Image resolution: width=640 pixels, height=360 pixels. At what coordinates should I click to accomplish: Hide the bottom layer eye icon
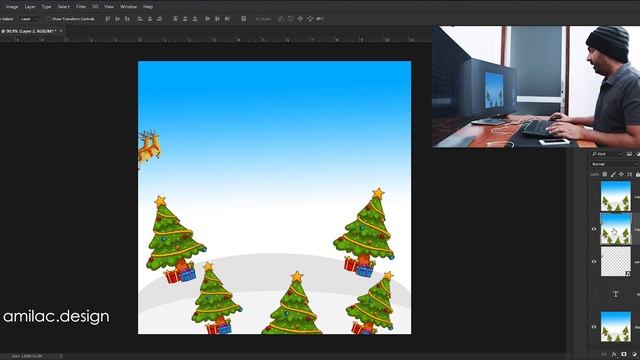tap(594, 327)
